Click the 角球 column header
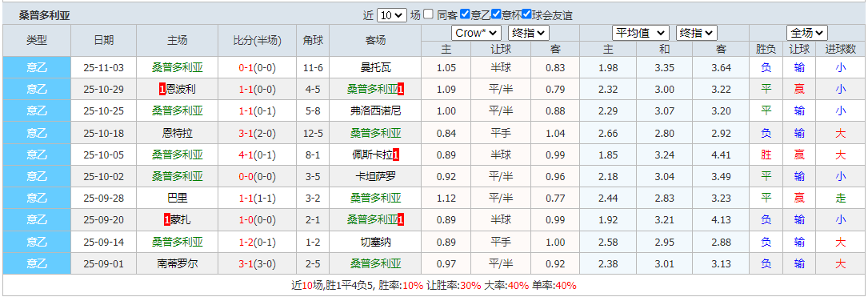The height and width of the screenshot is (297, 868). tap(313, 41)
